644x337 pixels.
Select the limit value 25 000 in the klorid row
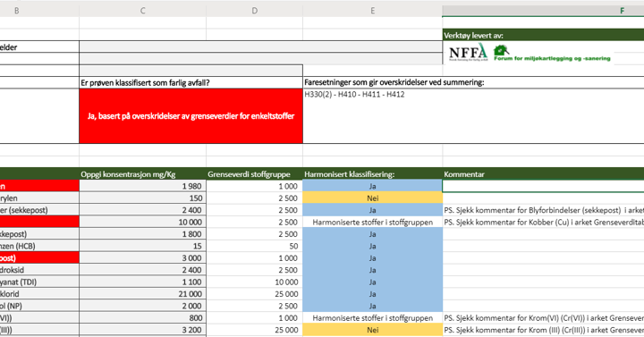[x=255, y=294]
